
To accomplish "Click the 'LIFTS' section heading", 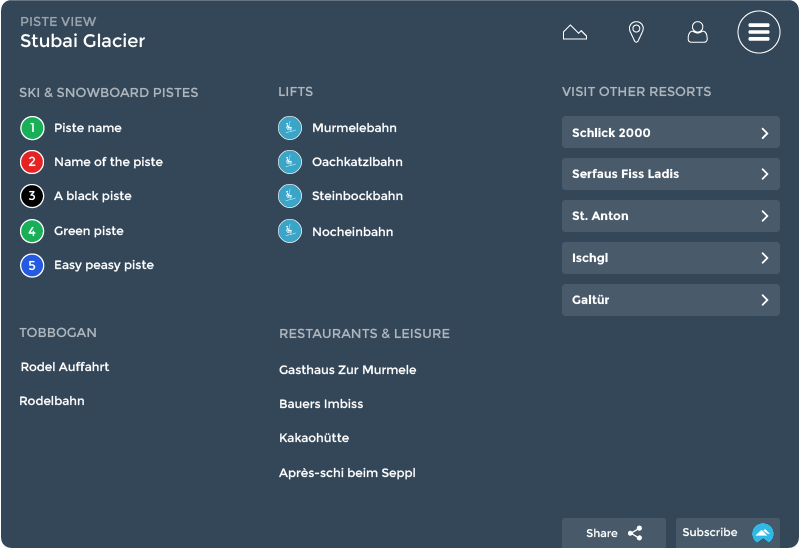I will (295, 92).
